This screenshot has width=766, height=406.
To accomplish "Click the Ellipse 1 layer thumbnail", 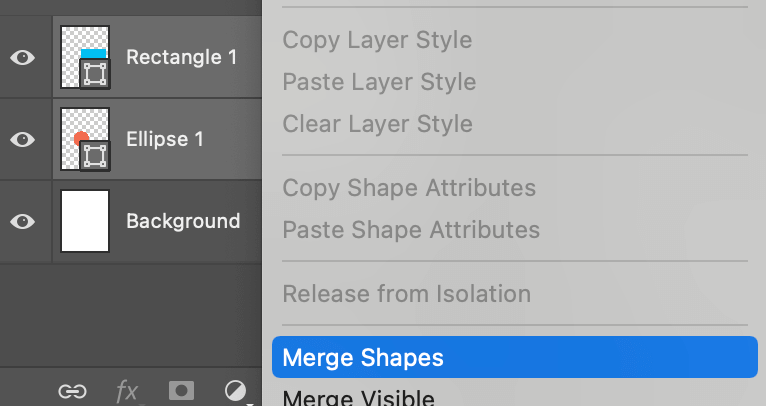I will [85, 139].
